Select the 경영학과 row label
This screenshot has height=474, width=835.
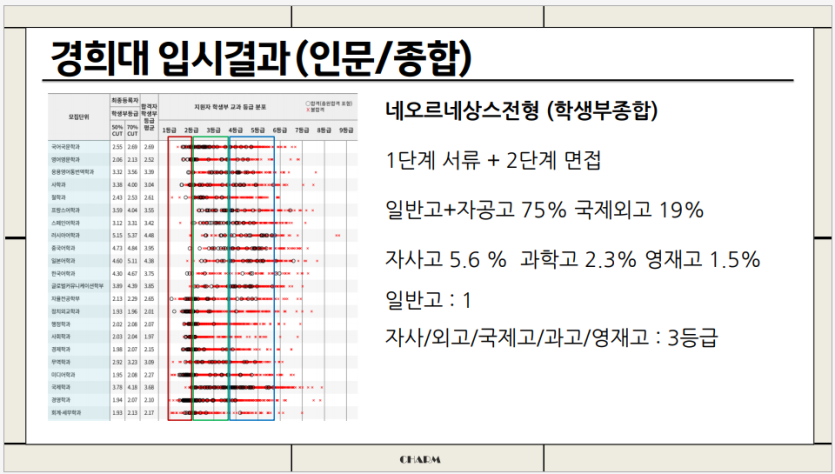(61, 400)
